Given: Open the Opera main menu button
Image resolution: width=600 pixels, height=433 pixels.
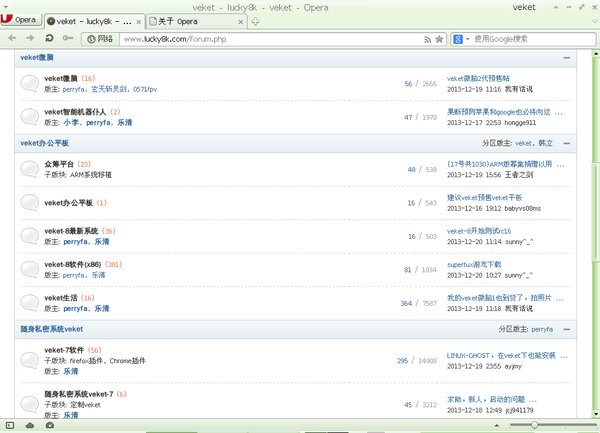Looking at the screenshot, I should 21,20.
